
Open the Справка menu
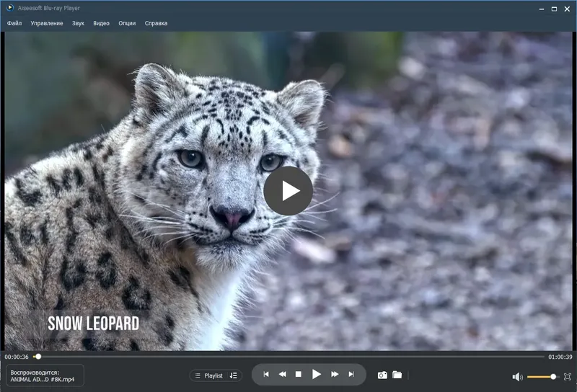[156, 23]
